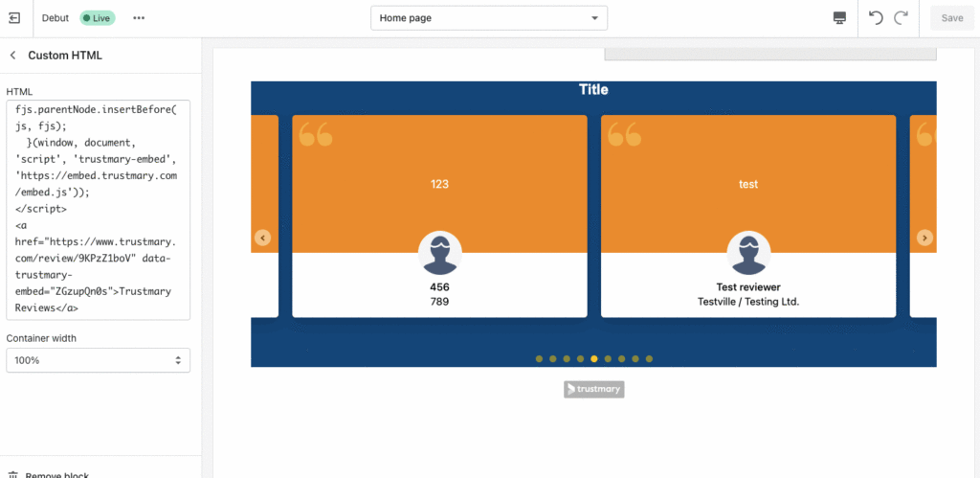
Task: Click the redo arrow icon
Action: click(901, 18)
